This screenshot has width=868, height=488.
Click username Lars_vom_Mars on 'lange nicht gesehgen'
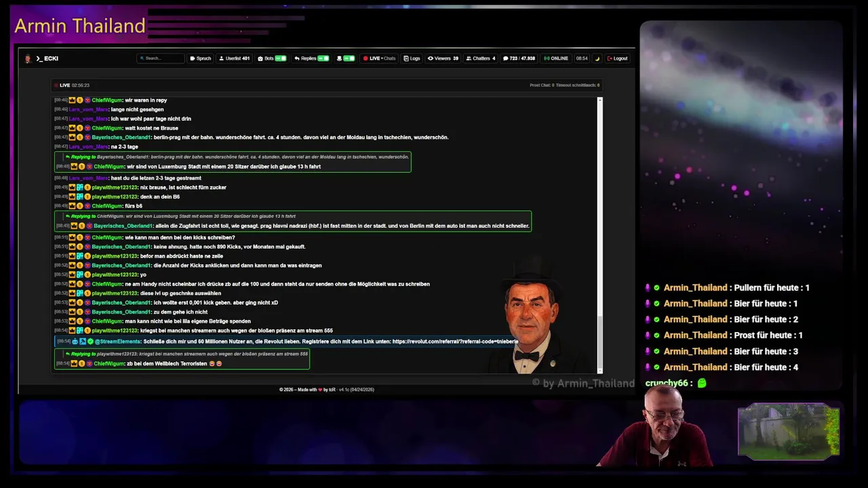point(88,110)
